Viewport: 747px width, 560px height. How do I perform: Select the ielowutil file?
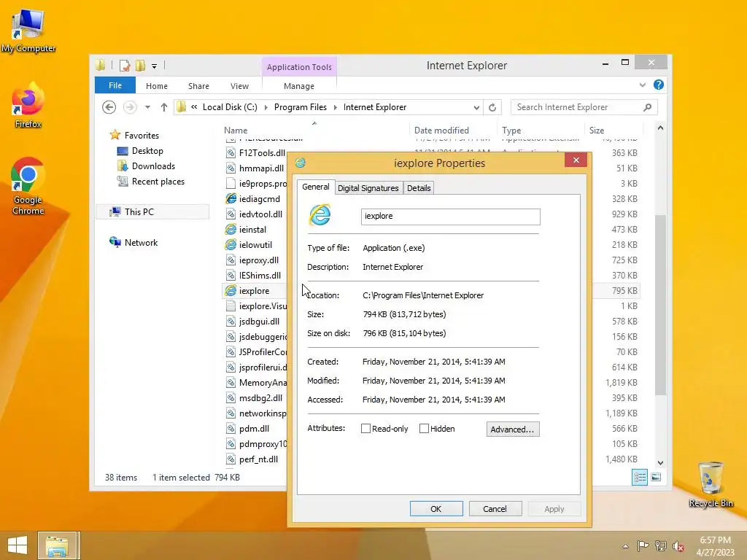point(255,245)
